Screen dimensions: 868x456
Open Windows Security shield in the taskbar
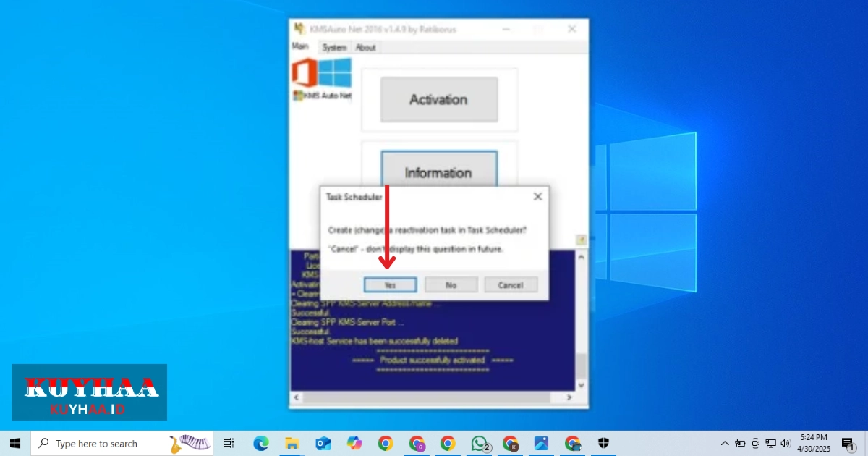coord(603,444)
